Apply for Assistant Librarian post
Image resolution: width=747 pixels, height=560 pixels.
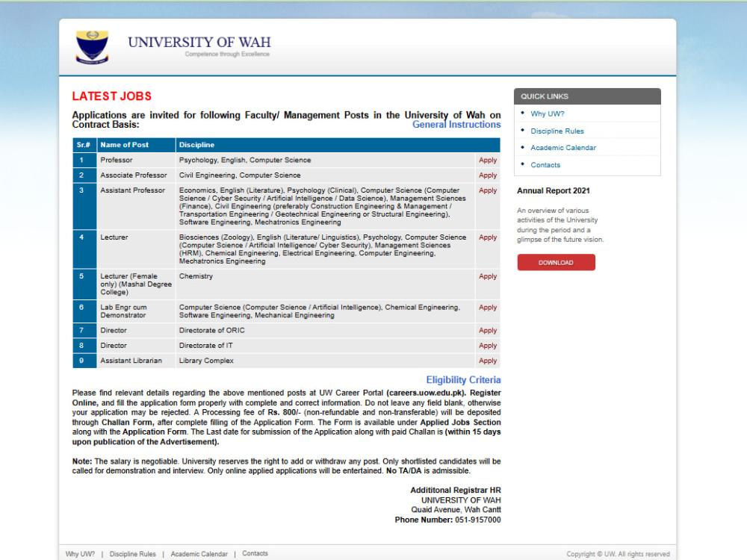click(x=488, y=361)
